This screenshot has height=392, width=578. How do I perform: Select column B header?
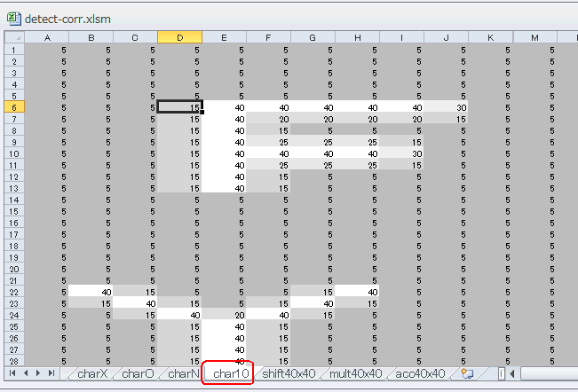click(x=91, y=37)
